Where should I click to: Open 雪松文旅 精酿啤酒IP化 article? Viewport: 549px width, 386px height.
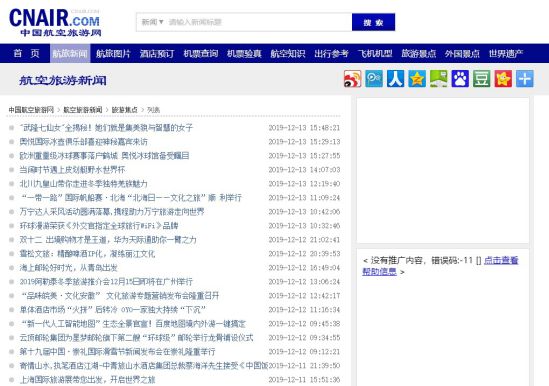pos(87,254)
